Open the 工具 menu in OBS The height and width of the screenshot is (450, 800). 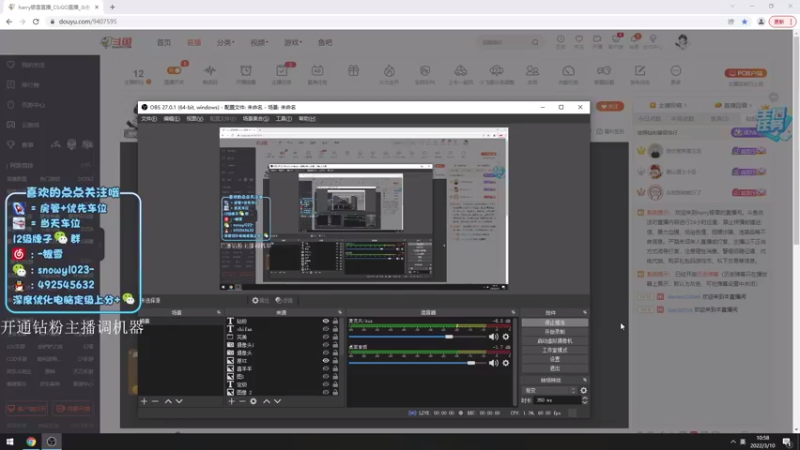284,118
